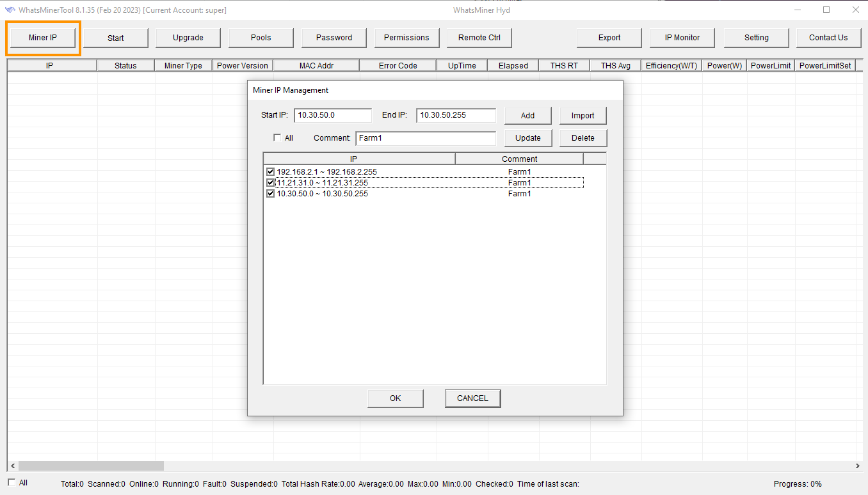Click the Import button in dialog
The width and height of the screenshot is (868, 495).
pos(583,116)
